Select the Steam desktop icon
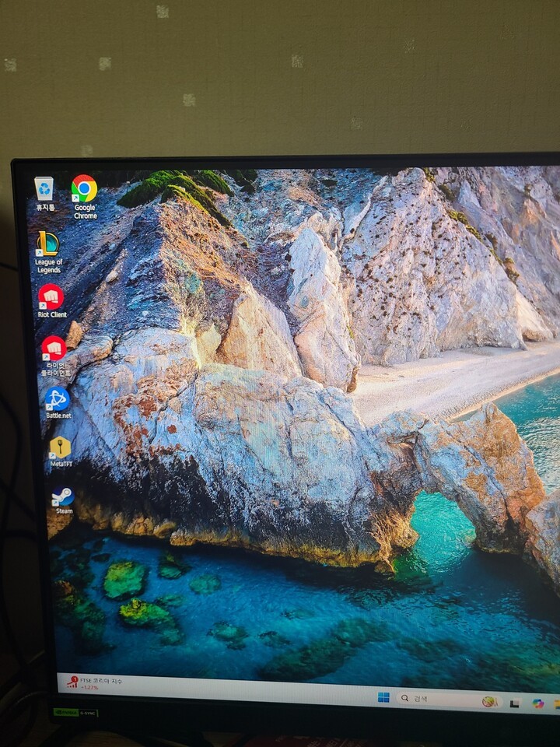 [x=62, y=496]
